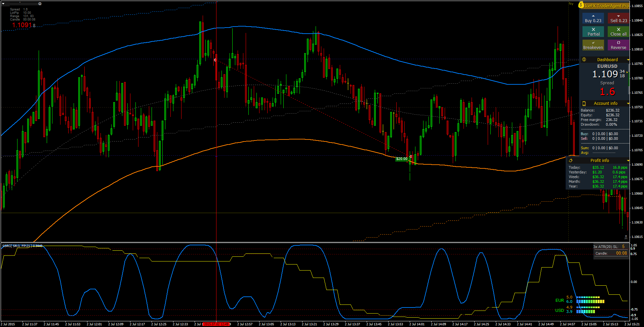Click the smiley face expert advisor icon
The height and width of the screenshot is (327, 644).
click(40, 4)
